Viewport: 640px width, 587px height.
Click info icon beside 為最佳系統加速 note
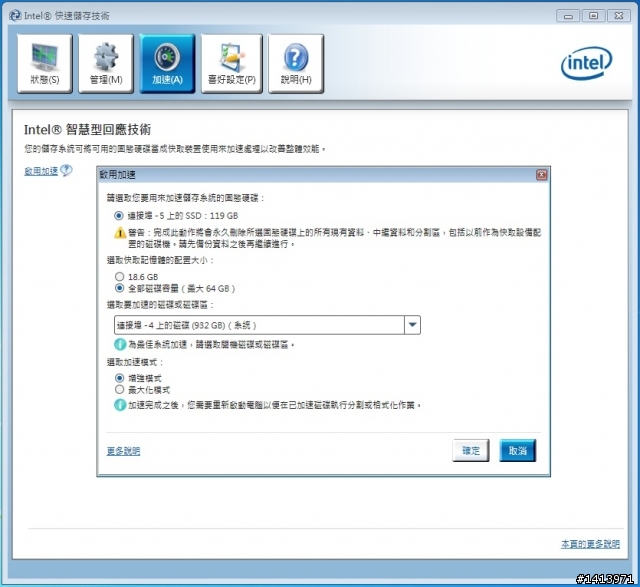click(x=120, y=344)
